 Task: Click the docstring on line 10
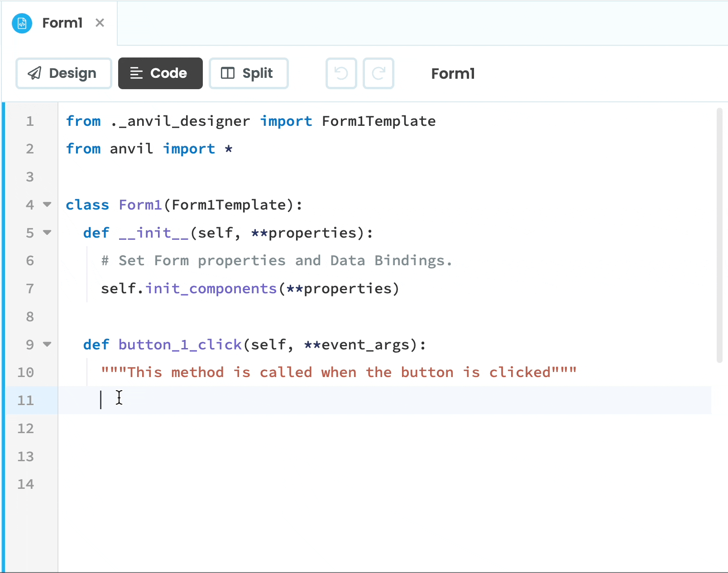point(339,372)
